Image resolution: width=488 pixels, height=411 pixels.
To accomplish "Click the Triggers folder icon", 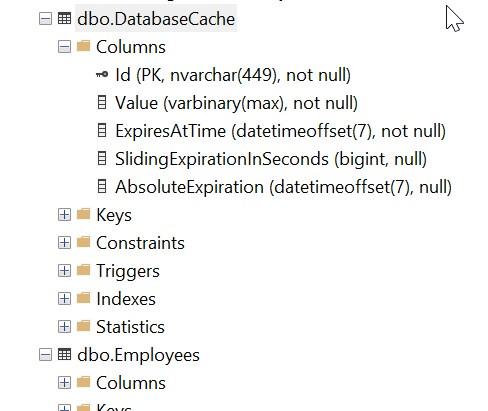I will [x=83, y=270].
